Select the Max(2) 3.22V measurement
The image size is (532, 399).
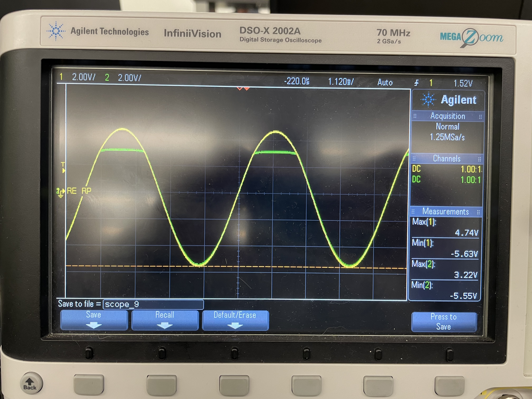coord(445,270)
